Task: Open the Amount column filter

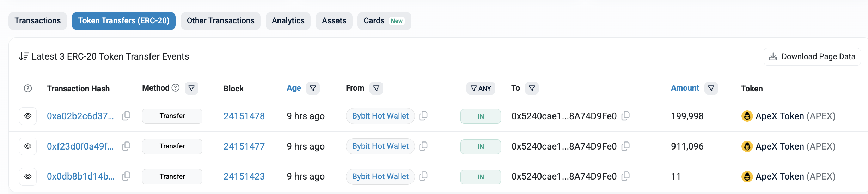Action: pyautogui.click(x=711, y=88)
